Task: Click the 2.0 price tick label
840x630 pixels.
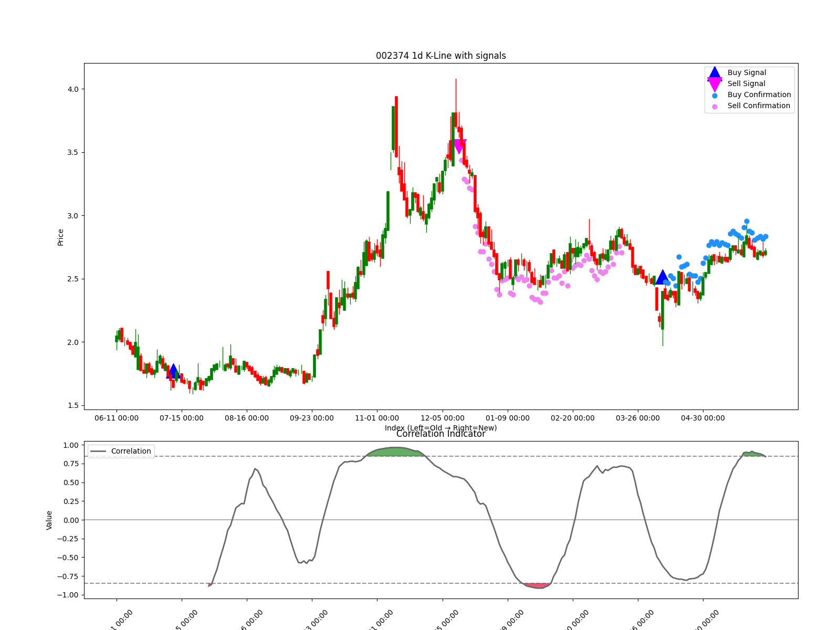Action: tap(73, 342)
